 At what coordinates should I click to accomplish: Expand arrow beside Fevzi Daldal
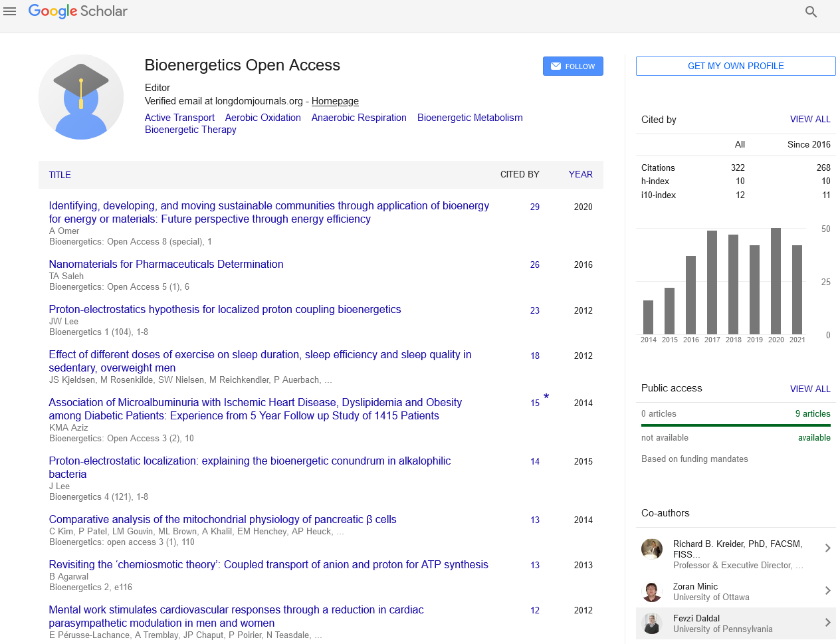(827, 623)
